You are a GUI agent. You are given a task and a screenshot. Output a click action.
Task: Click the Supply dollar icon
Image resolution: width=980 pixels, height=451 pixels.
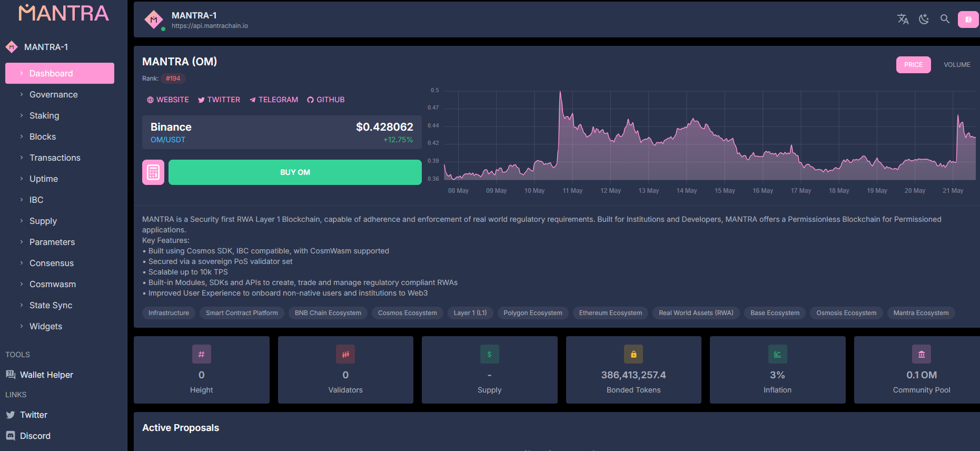click(x=490, y=354)
